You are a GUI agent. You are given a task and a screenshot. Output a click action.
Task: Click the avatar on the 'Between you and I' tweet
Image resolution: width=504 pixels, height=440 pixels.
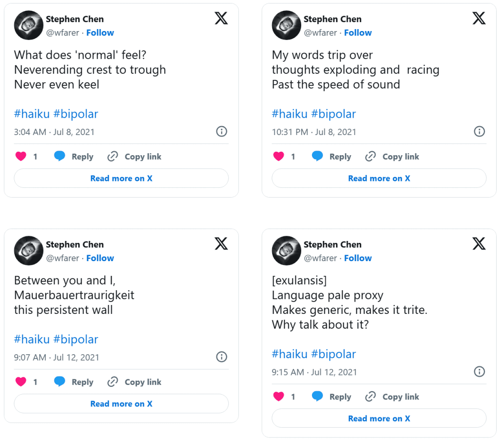coord(29,251)
